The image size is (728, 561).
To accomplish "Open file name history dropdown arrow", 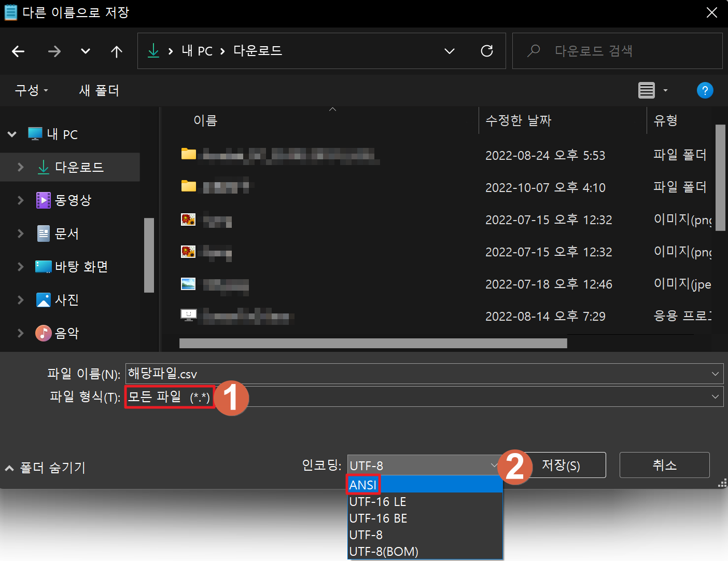I will [x=716, y=374].
